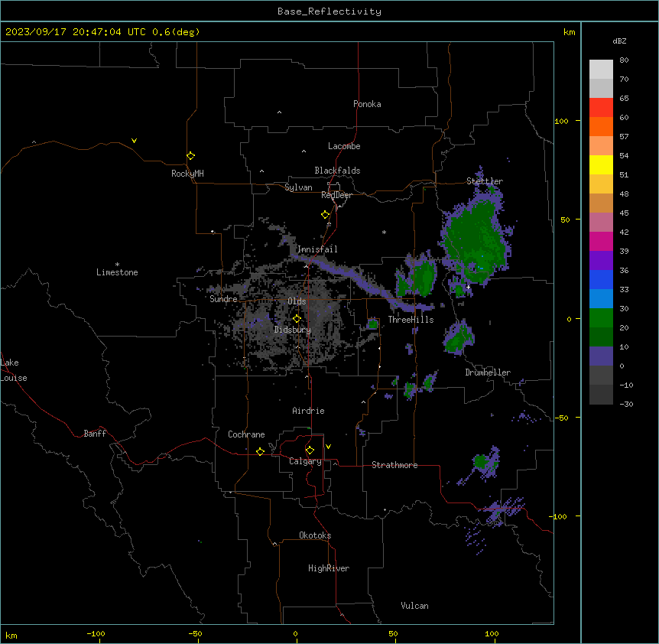
Task: Click the yellow diamond marker below Cochrane
Action: [x=260, y=451]
